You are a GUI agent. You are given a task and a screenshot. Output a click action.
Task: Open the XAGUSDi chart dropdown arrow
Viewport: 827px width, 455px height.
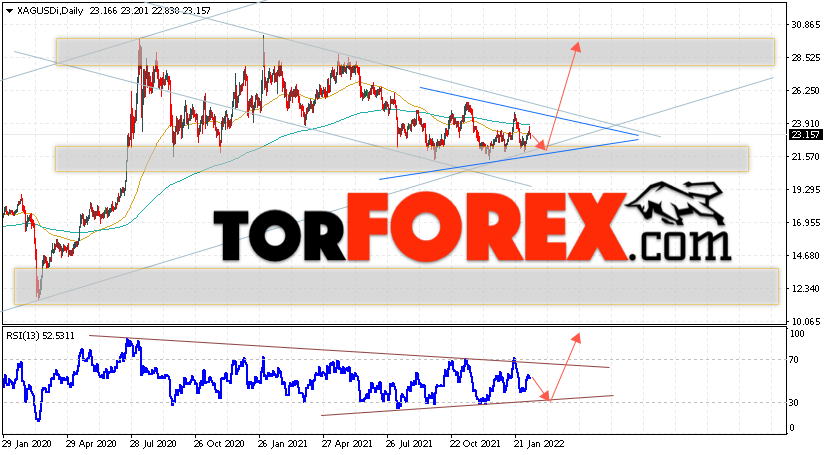pyautogui.click(x=9, y=11)
